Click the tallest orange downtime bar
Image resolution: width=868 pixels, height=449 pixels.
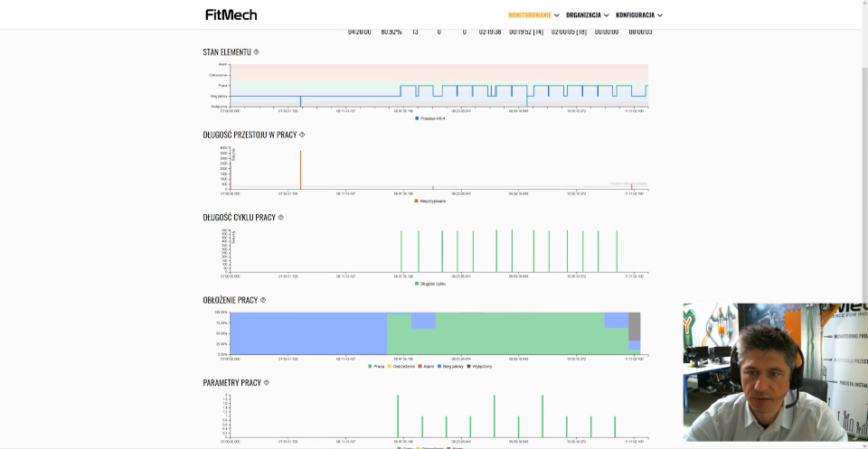pos(300,171)
